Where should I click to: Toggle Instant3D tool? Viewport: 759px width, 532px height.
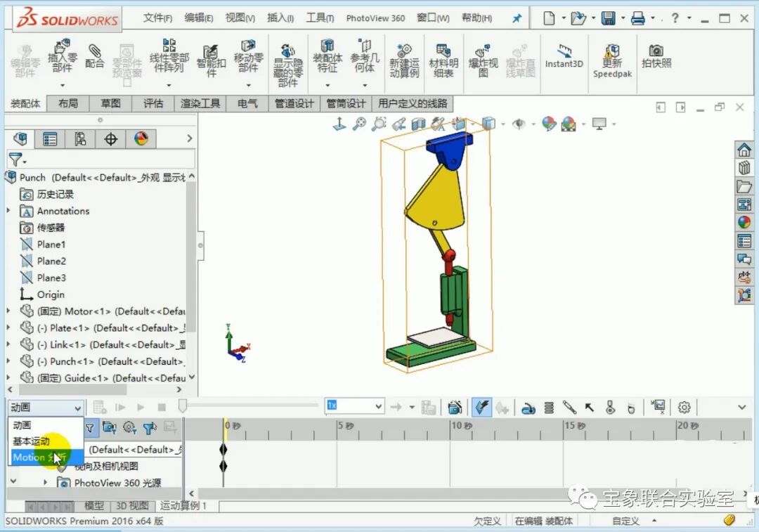point(564,56)
